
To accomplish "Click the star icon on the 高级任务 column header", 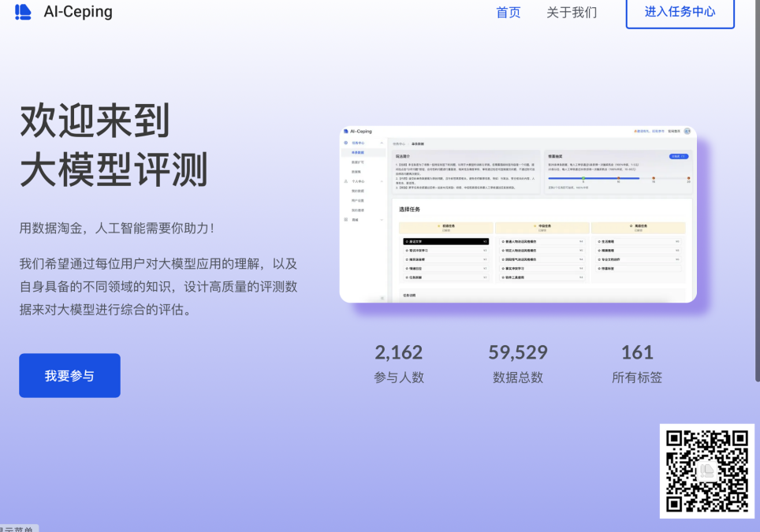I will tap(630, 226).
